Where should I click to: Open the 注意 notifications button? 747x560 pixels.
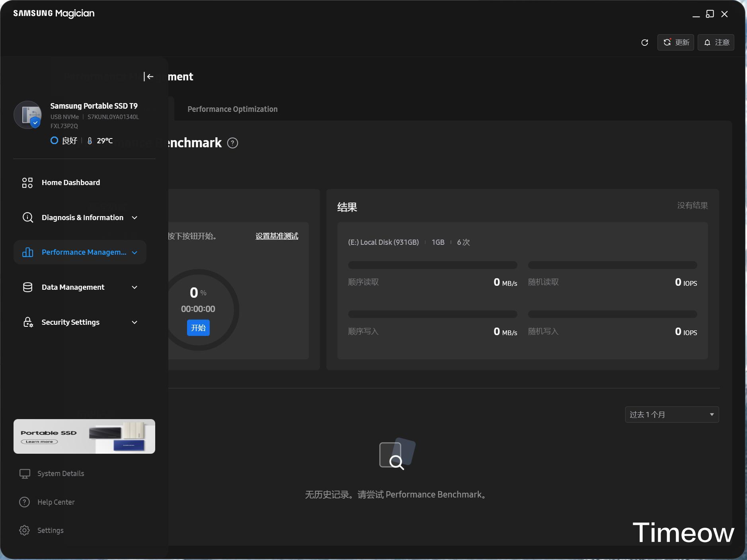716,43
